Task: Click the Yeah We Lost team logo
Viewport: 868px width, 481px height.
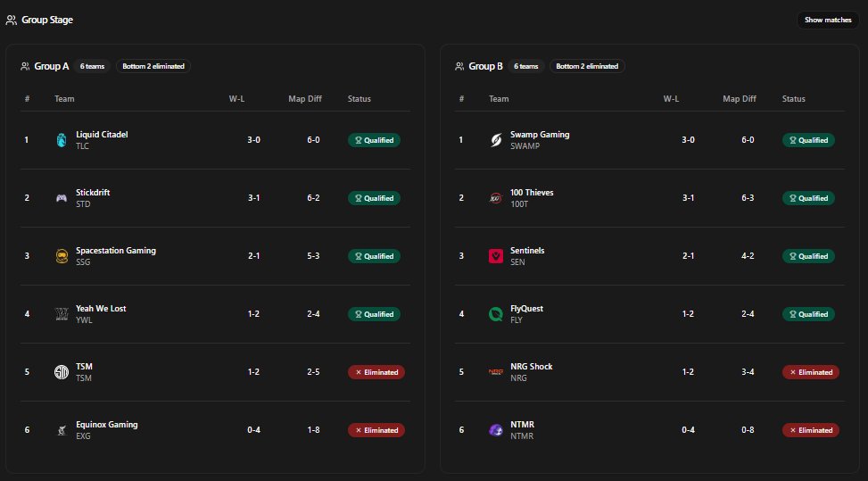Action: [62, 314]
